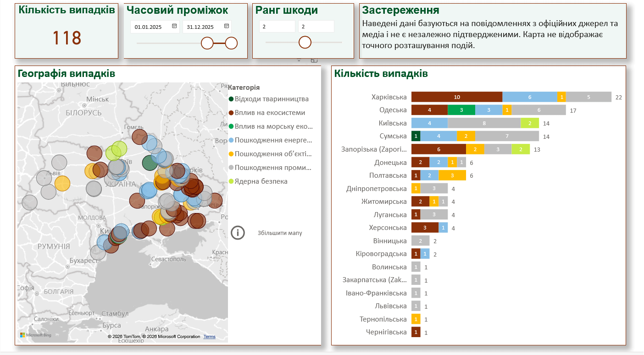Click the Microsoft Bing logo on the map
The width and height of the screenshot is (644, 355).
tap(36, 335)
